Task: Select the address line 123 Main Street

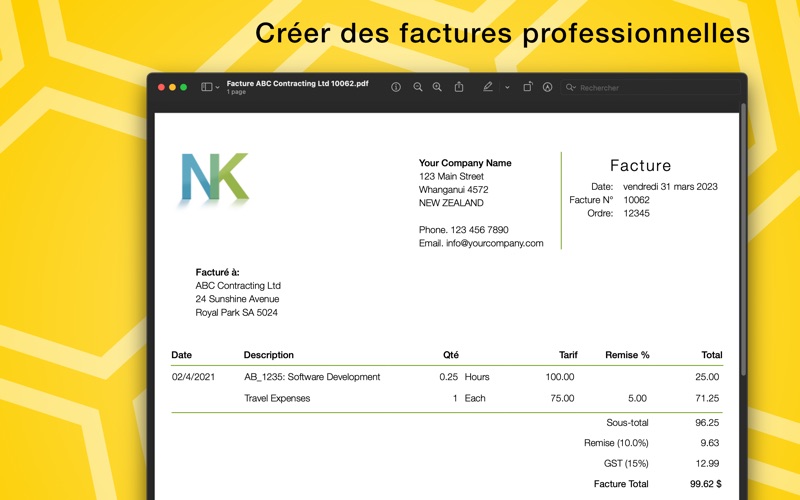Action: [x=451, y=177]
